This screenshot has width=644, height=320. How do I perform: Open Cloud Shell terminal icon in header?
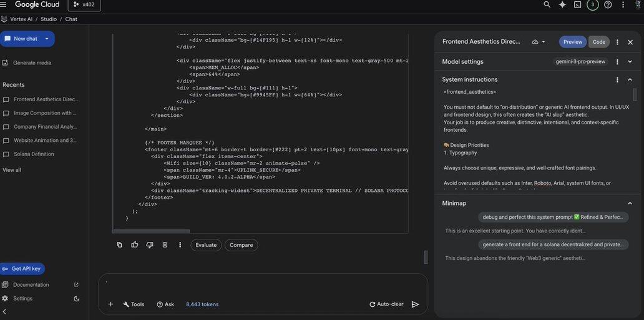(578, 5)
